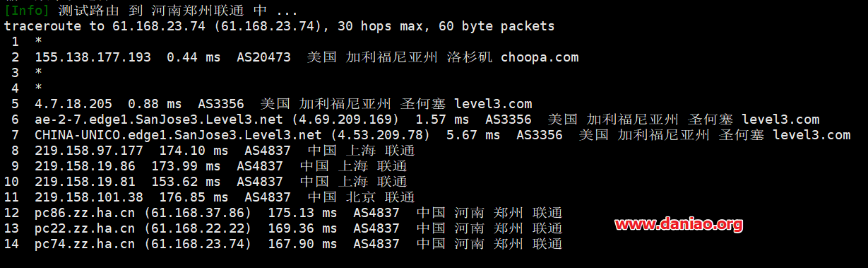This screenshot has height=268, width=868.
Task: Click level3.com at the end of hop 7
Action: coord(811,135)
